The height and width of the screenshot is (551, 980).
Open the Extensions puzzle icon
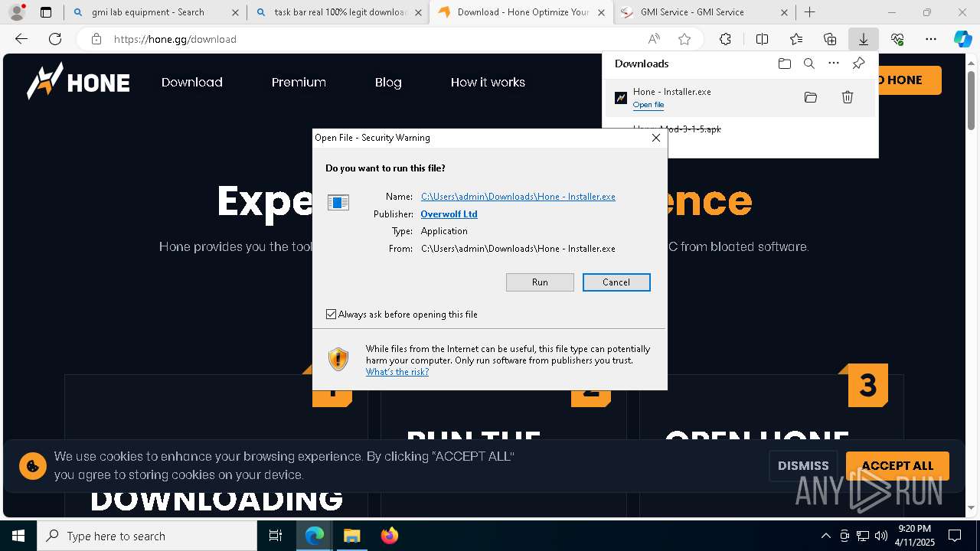(x=725, y=39)
